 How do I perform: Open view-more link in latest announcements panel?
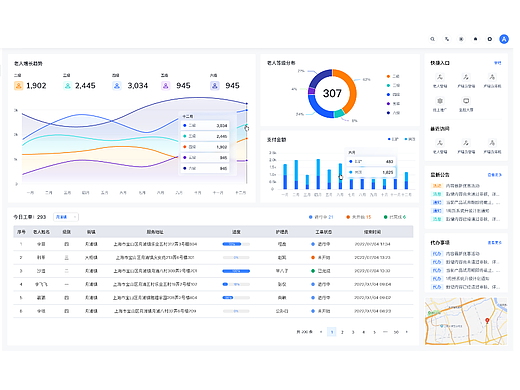click(495, 175)
